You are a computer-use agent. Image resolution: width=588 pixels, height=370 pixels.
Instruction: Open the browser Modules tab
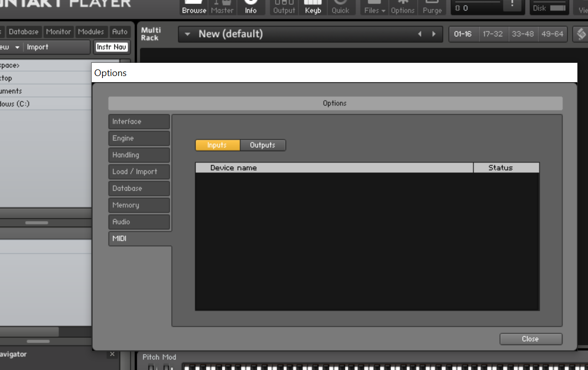click(91, 32)
